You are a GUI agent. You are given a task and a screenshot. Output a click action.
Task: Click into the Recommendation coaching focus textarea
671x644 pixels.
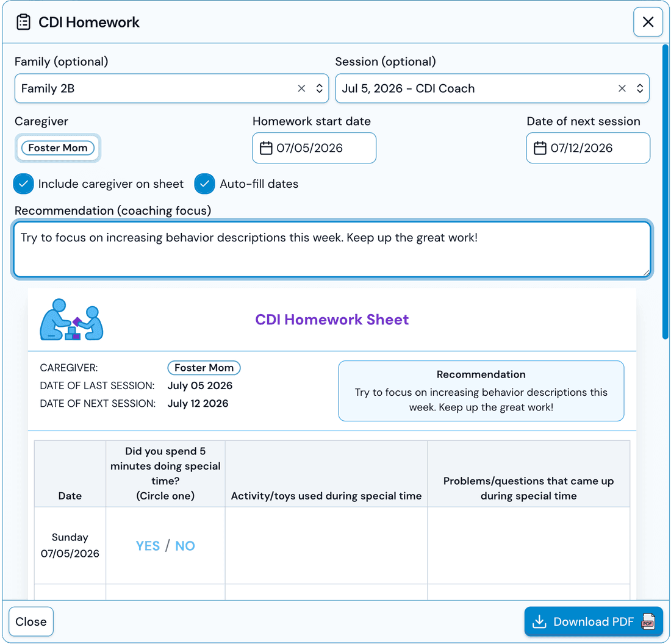click(332, 249)
